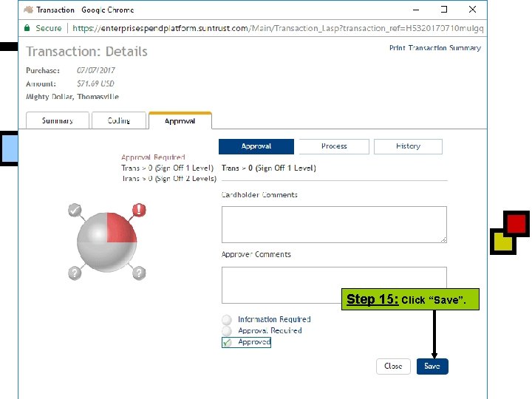Select the Approved option with the green check

246,342
